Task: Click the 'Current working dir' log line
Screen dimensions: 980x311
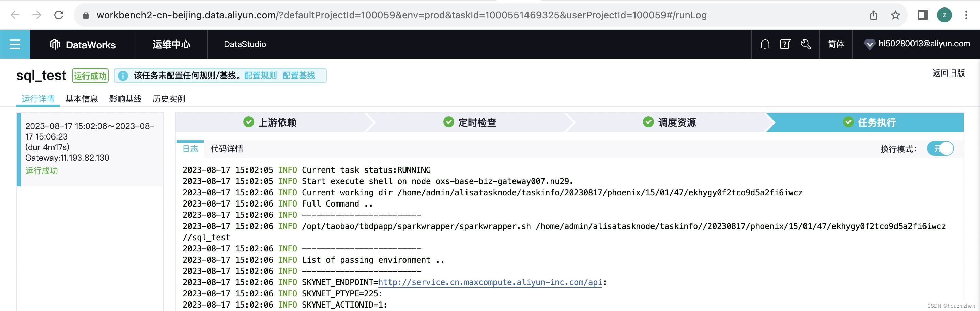Action: pos(493,192)
